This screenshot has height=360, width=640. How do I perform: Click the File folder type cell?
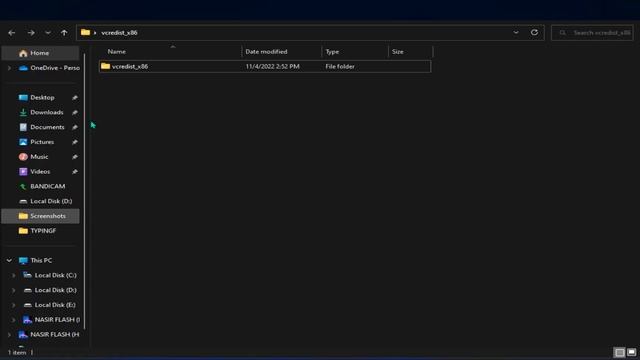point(340,66)
